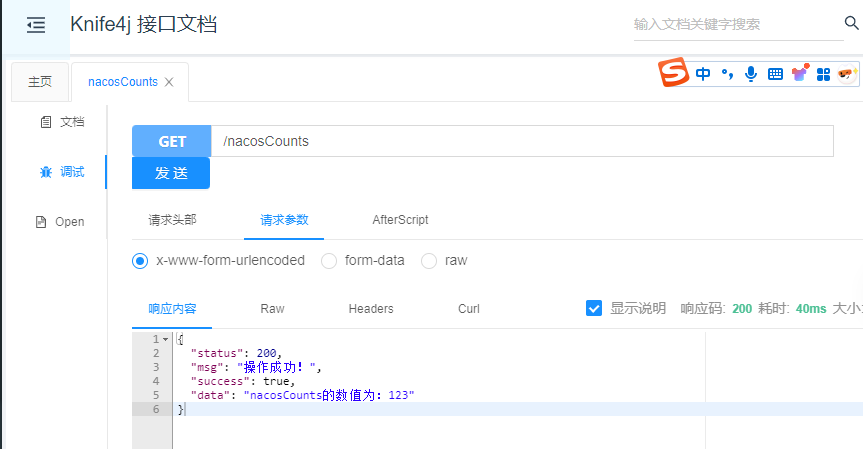
Task: Toggle Chinese input mode icon
Action: tap(703, 74)
